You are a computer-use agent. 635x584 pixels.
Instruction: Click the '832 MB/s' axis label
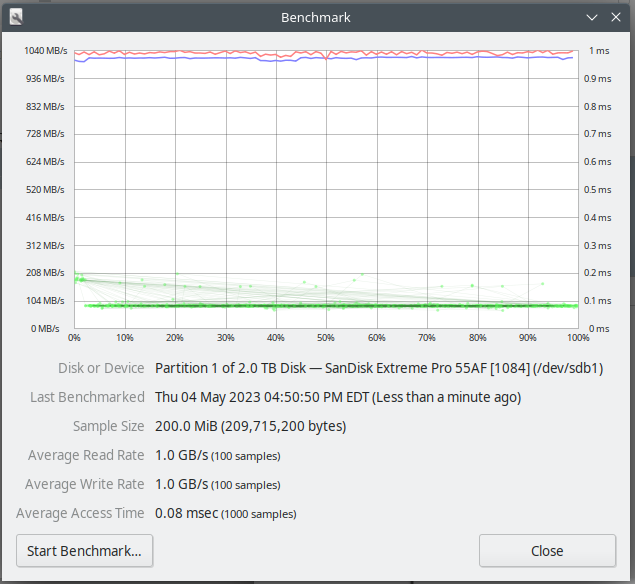click(x=45, y=107)
